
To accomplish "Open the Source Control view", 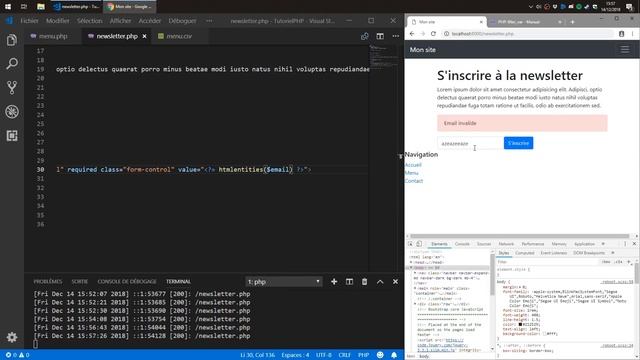I will tap(12, 87).
